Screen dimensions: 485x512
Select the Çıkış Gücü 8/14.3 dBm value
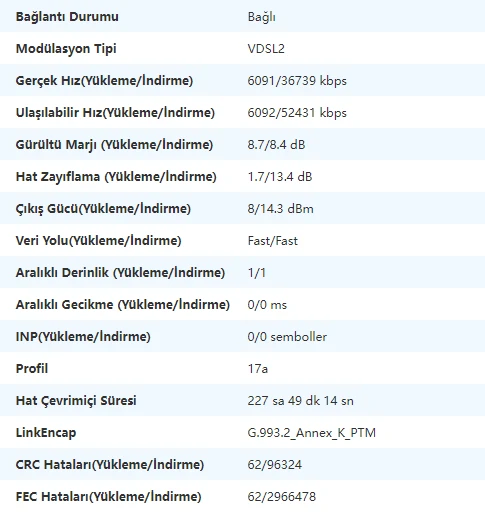[280, 209]
